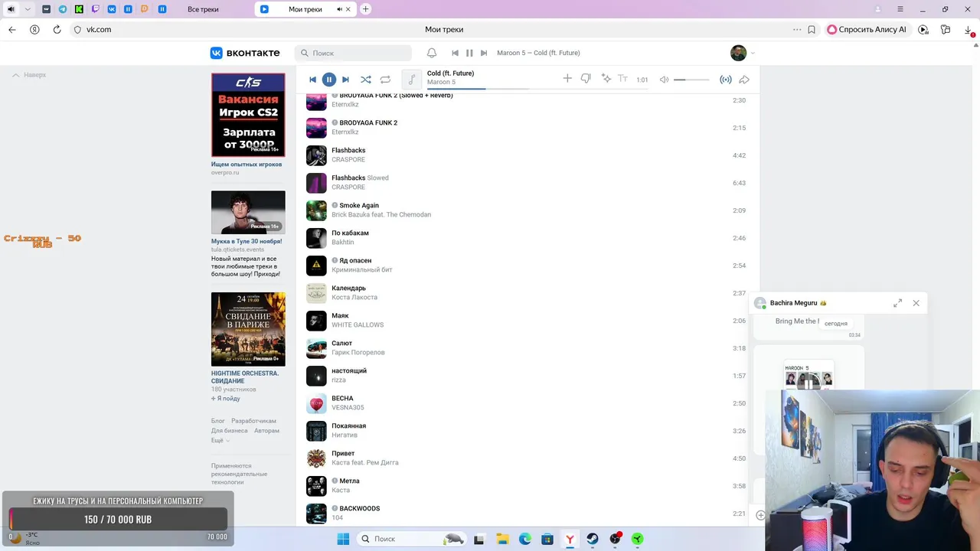The width and height of the screenshot is (980, 551).
Task: Reload the current page
Action: [57, 29]
